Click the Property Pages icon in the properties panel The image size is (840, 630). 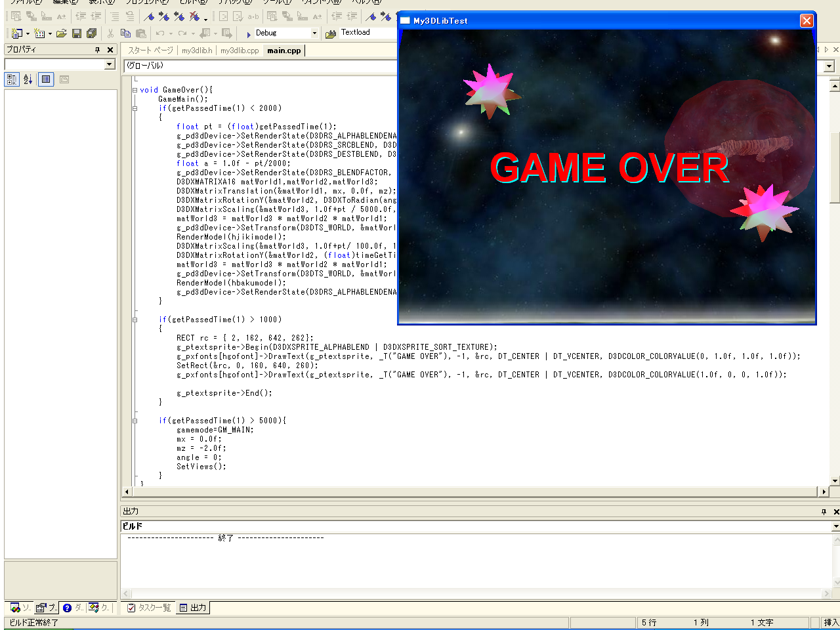click(x=64, y=79)
